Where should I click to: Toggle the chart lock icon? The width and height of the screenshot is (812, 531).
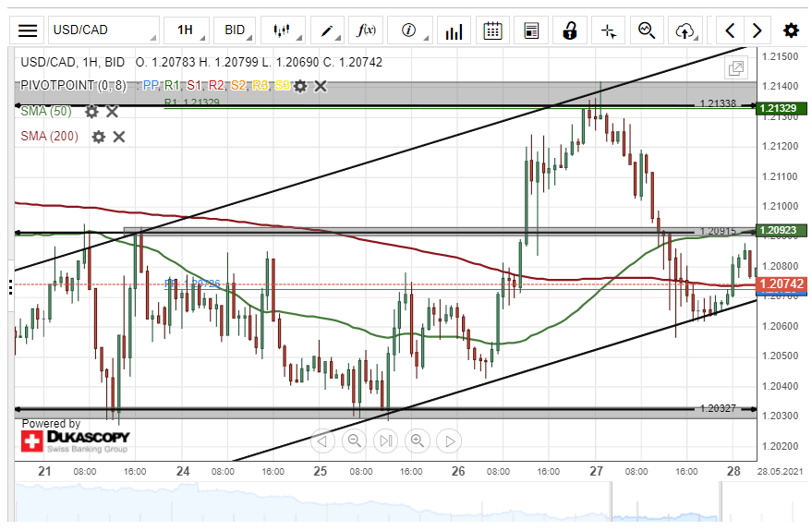pos(570,30)
